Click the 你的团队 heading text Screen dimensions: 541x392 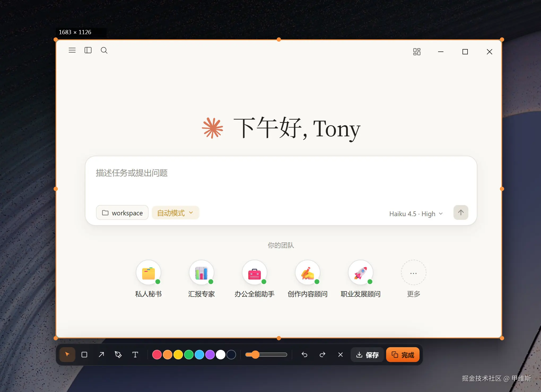(281, 245)
